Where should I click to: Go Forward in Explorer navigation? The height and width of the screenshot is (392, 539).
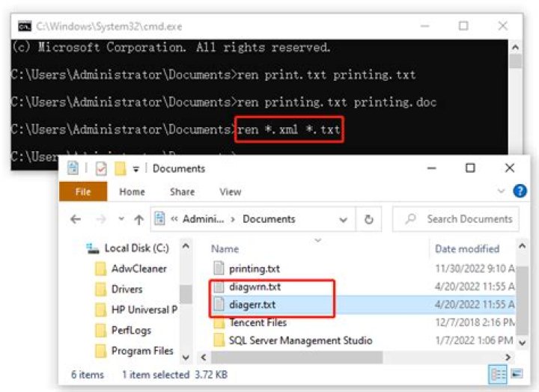click(x=101, y=219)
